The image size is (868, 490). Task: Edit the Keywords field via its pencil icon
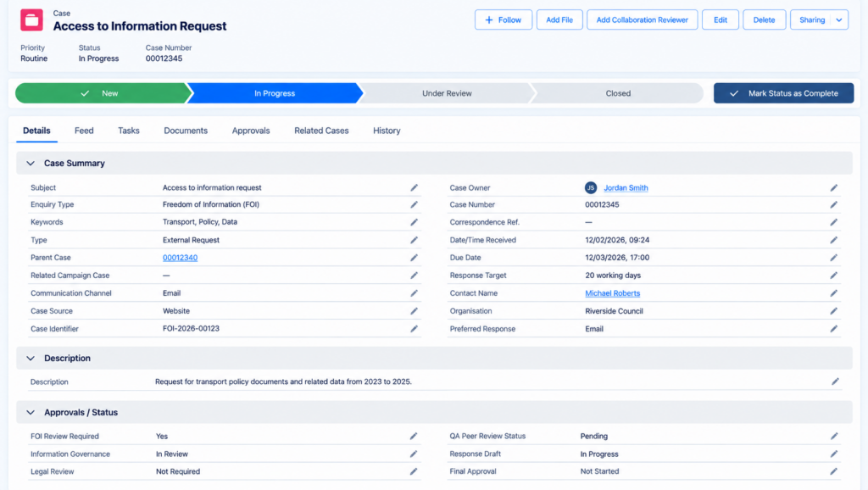tap(414, 222)
